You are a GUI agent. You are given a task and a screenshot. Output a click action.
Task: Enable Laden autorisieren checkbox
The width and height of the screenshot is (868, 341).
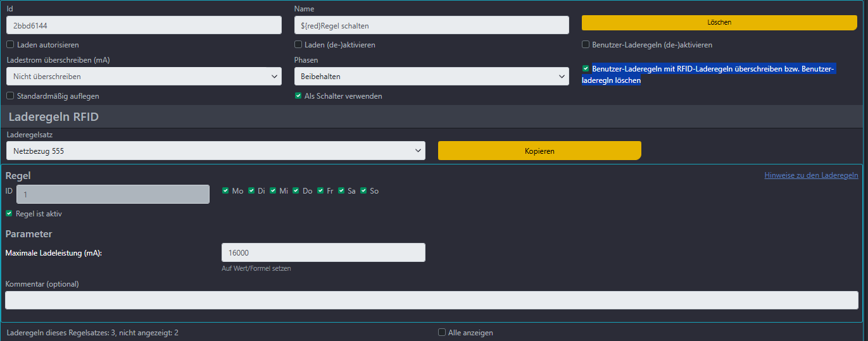click(x=10, y=45)
